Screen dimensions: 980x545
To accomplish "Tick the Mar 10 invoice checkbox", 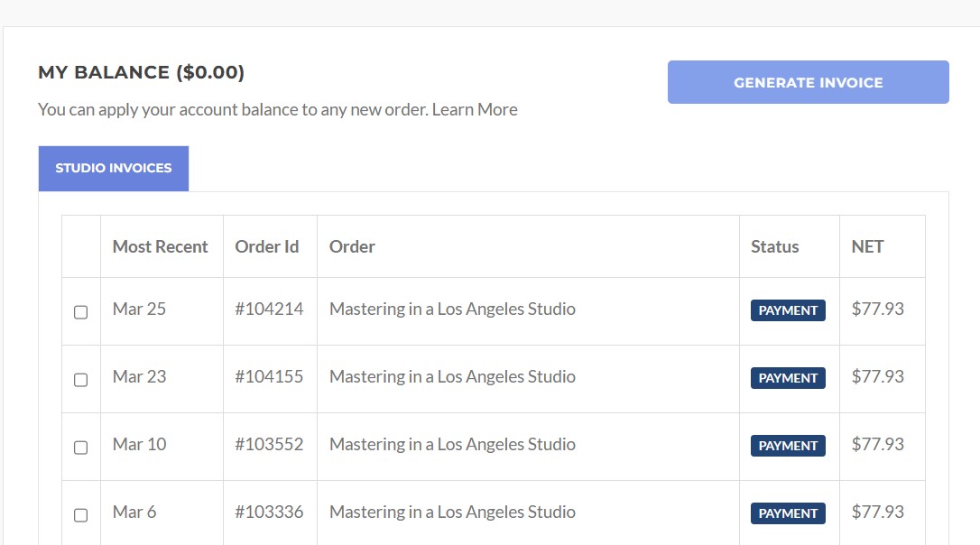I will pos(80,448).
